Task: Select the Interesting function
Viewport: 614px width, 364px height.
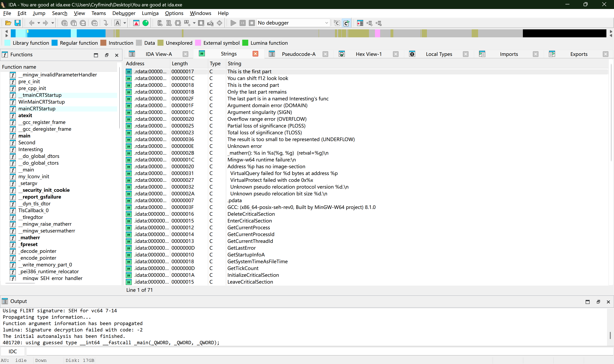Action: tap(30, 149)
